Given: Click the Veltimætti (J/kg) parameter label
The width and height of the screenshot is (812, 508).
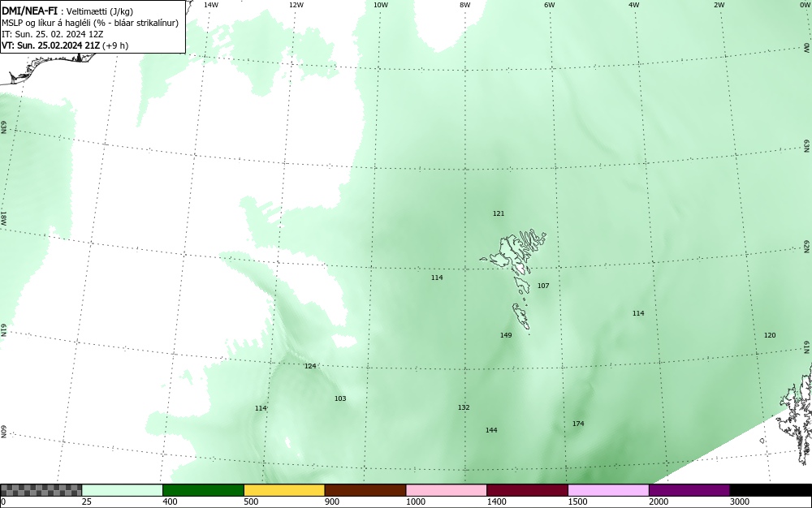Looking at the screenshot, I should (x=100, y=11).
